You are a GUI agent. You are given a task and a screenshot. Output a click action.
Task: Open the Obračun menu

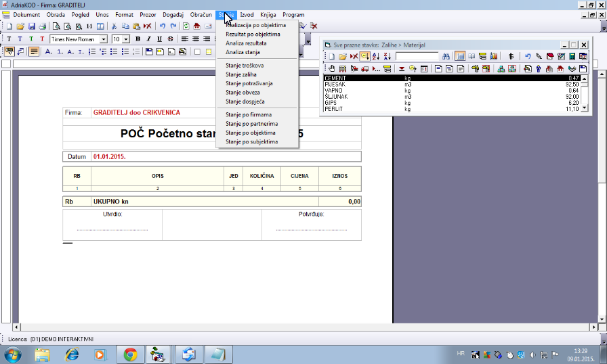(201, 15)
